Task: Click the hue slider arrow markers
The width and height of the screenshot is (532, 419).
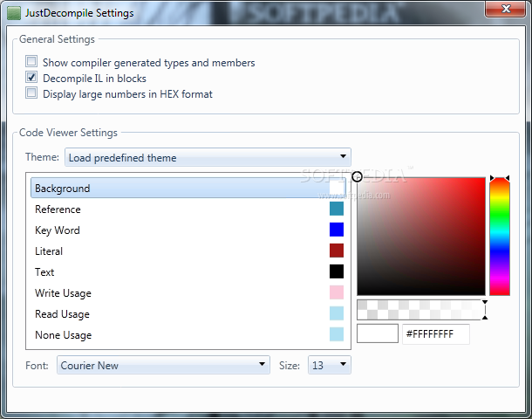Action: 500,178
